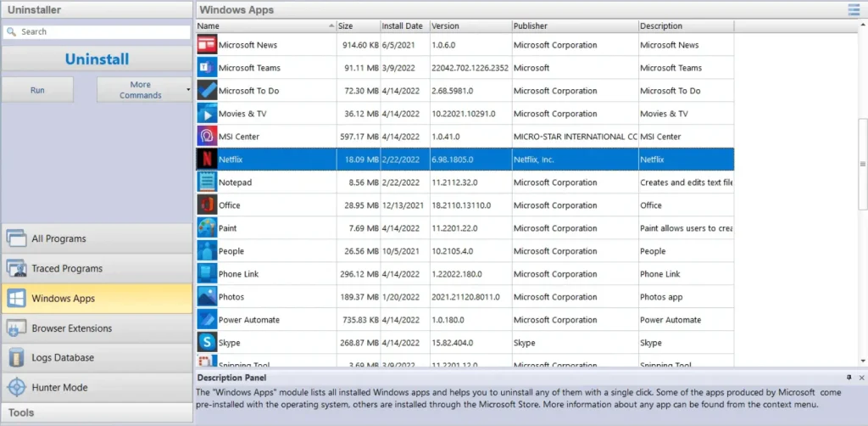The height and width of the screenshot is (426, 868).
Task: Click the Windows Apps sidebar icon
Action: point(17,299)
